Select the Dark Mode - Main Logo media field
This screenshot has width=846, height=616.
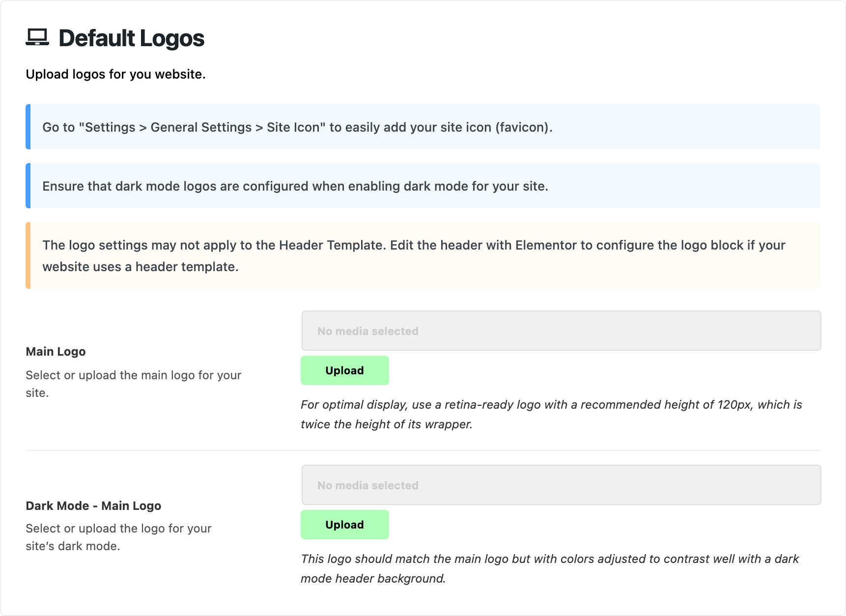[x=561, y=485]
